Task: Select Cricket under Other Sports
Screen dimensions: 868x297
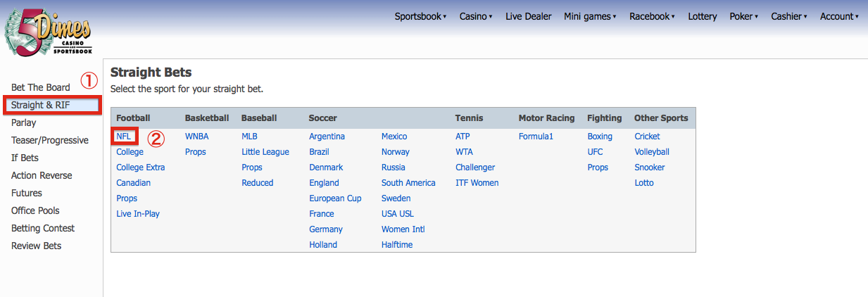Action: coord(647,137)
